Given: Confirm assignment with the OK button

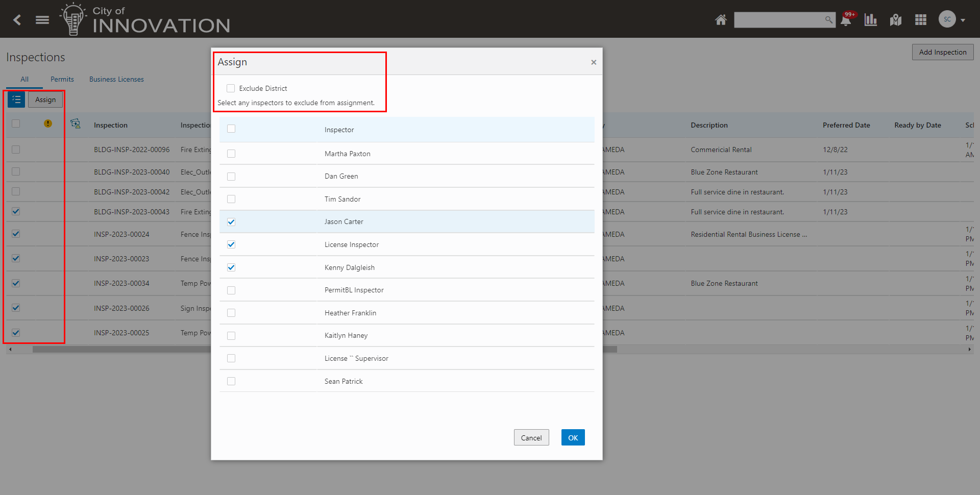Looking at the screenshot, I should [x=573, y=437].
